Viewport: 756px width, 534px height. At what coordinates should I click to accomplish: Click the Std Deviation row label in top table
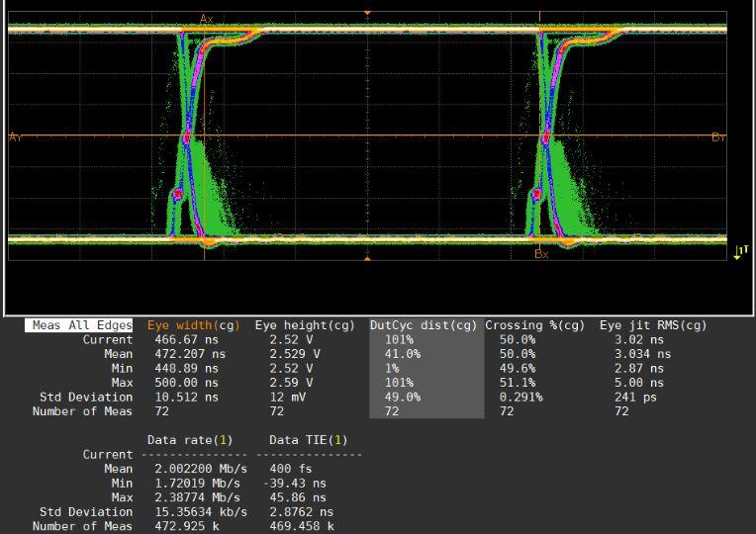(x=86, y=398)
